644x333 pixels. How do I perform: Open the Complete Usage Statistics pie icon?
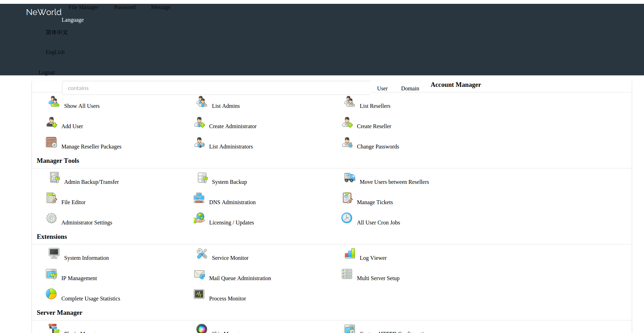(51, 294)
